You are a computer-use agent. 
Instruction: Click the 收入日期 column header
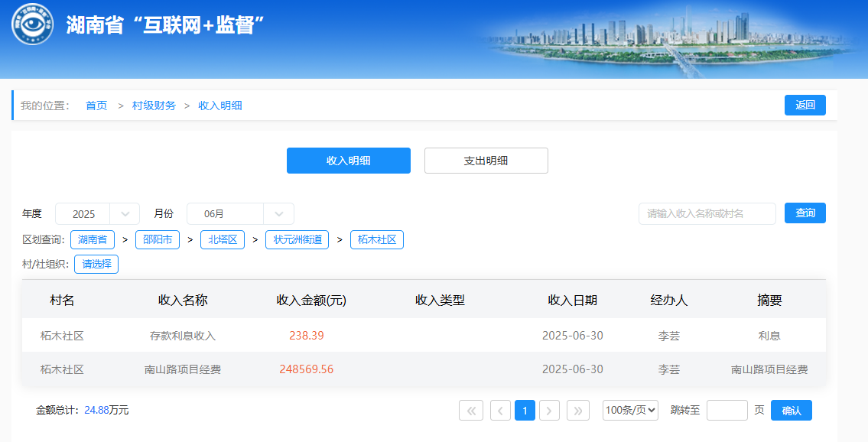[572, 300]
